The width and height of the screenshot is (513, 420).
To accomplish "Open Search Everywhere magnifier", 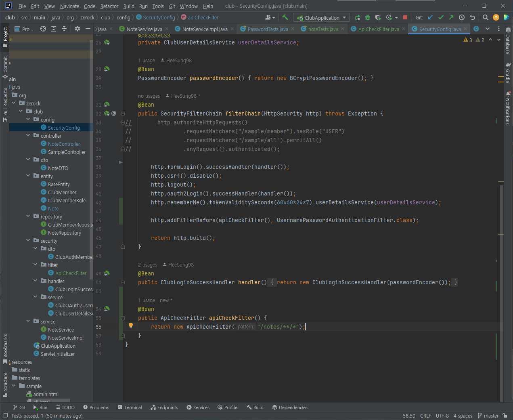I will click(x=486, y=17).
